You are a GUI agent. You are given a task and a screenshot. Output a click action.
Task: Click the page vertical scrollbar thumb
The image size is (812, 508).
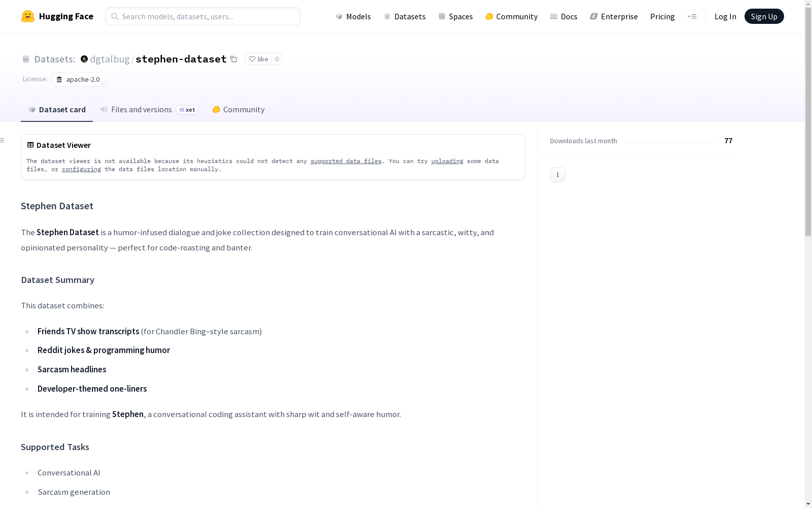(808, 122)
